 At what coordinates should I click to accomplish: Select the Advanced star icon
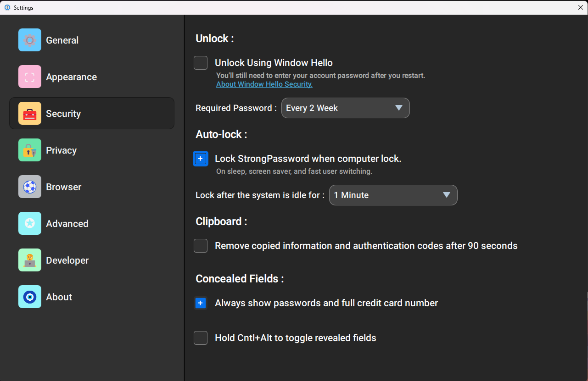(x=30, y=223)
